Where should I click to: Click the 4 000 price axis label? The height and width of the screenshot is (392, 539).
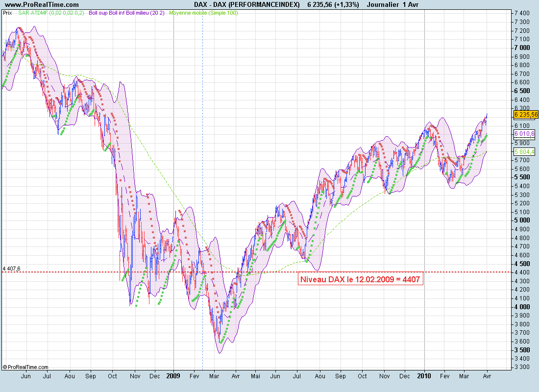(x=522, y=307)
